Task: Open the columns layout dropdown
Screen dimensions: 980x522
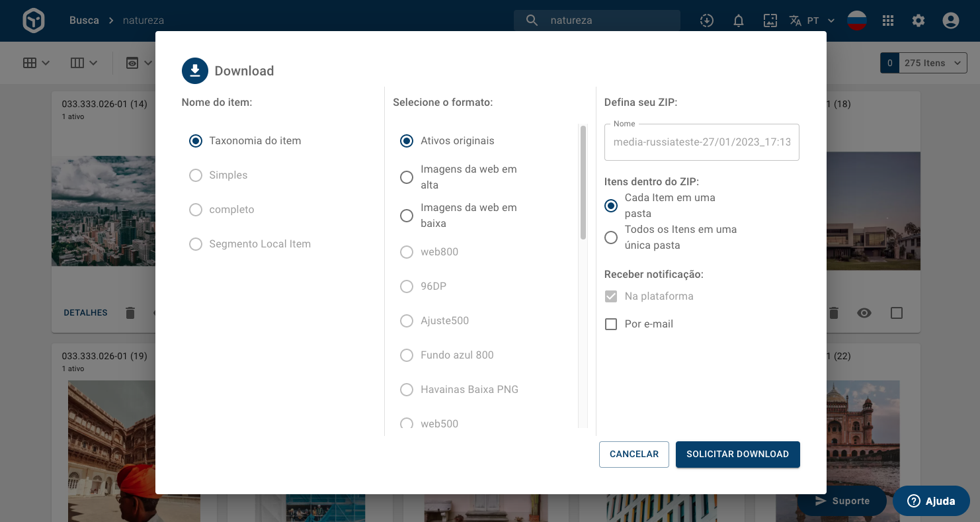Action: click(x=84, y=63)
